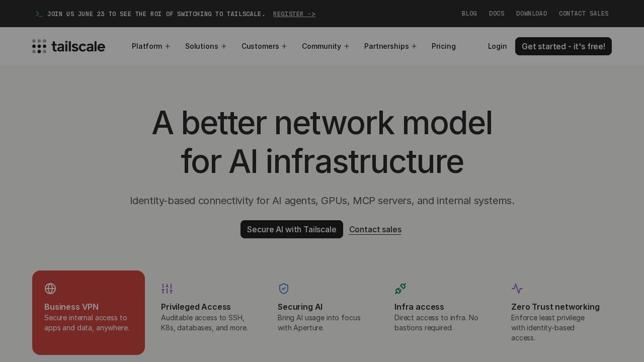Screen dimensions: 644x362
Task: Click the Contact sales link under the headline
Action: pos(375,229)
